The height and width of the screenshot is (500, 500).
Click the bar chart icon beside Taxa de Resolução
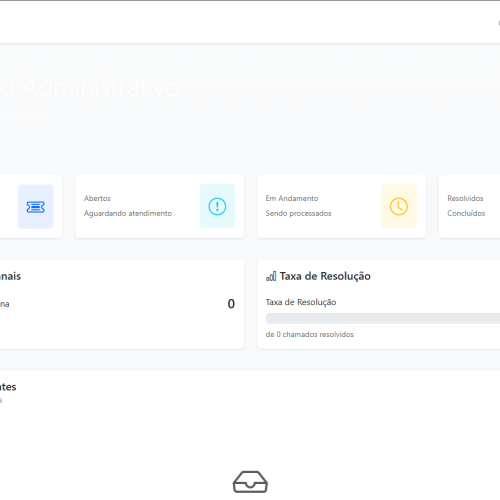click(271, 276)
